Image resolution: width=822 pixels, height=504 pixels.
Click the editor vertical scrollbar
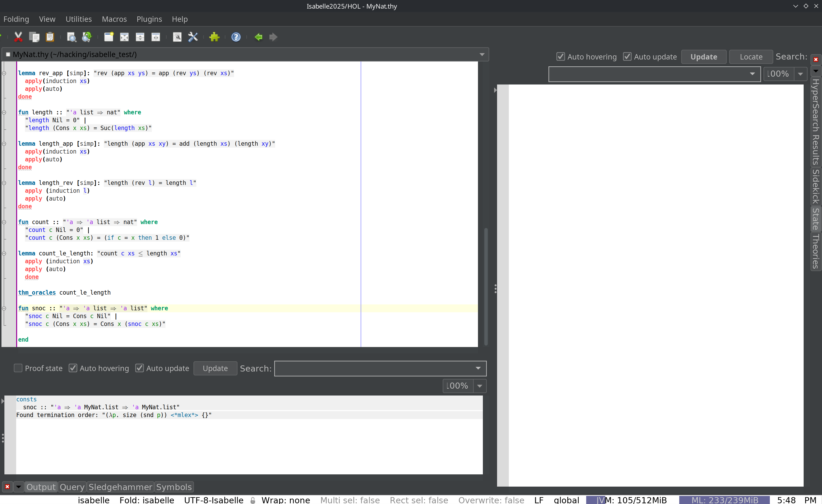point(486,287)
